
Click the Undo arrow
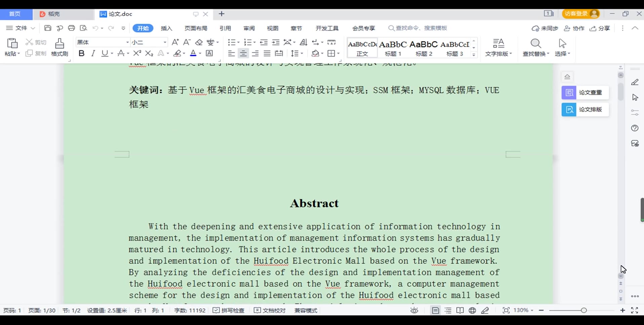pos(95,28)
